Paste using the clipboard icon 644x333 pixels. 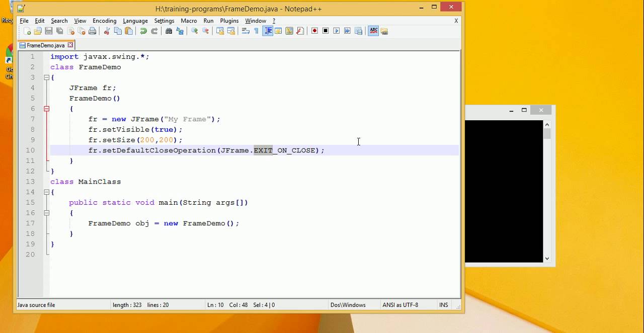[x=129, y=31]
